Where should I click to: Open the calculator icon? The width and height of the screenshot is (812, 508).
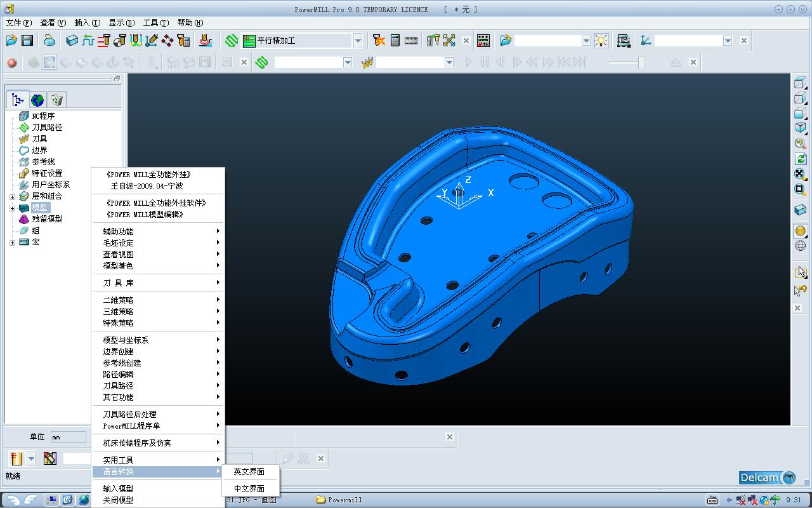(x=395, y=41)
